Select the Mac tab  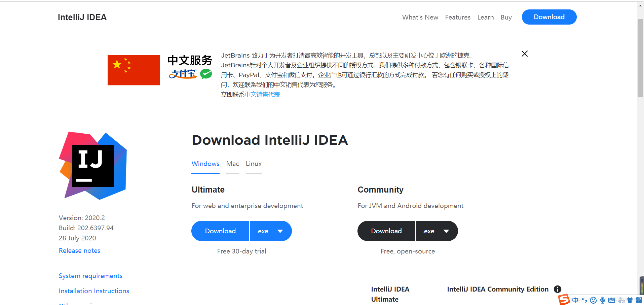coord(233,164)
